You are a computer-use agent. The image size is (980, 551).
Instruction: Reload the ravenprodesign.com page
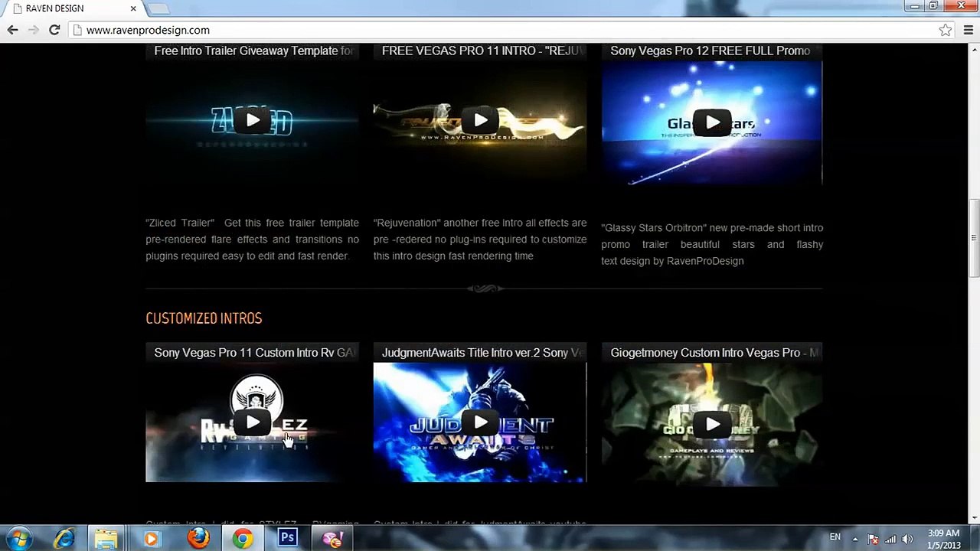[x=54, y=30]
